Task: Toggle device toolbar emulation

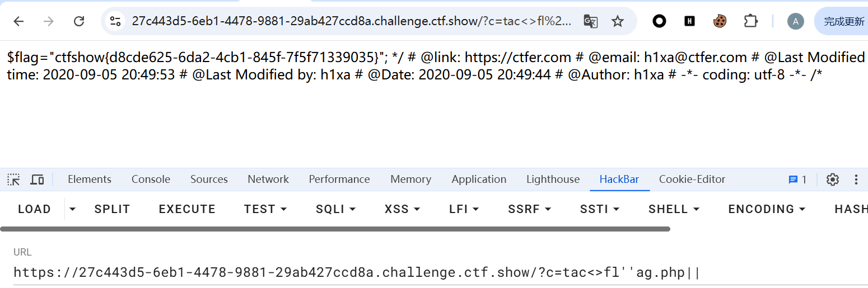Action: point(37,180)
